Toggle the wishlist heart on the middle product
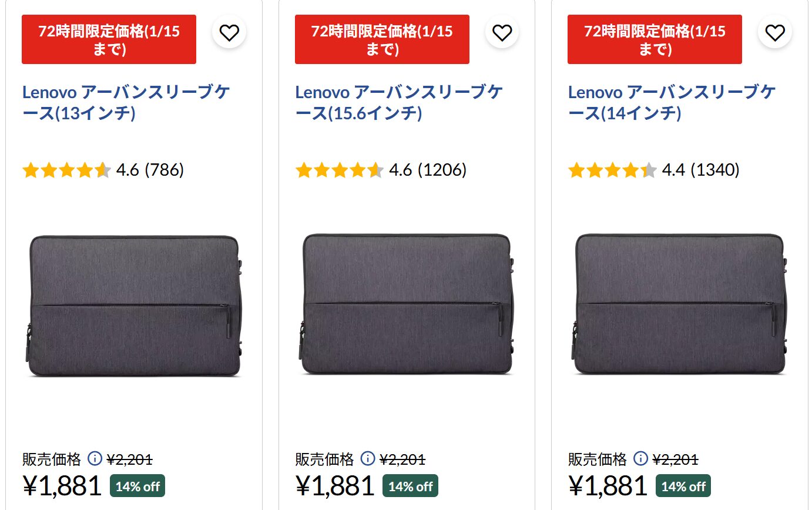Image resolution: width=812 pixels, height=510 pixels. (501, 32)
